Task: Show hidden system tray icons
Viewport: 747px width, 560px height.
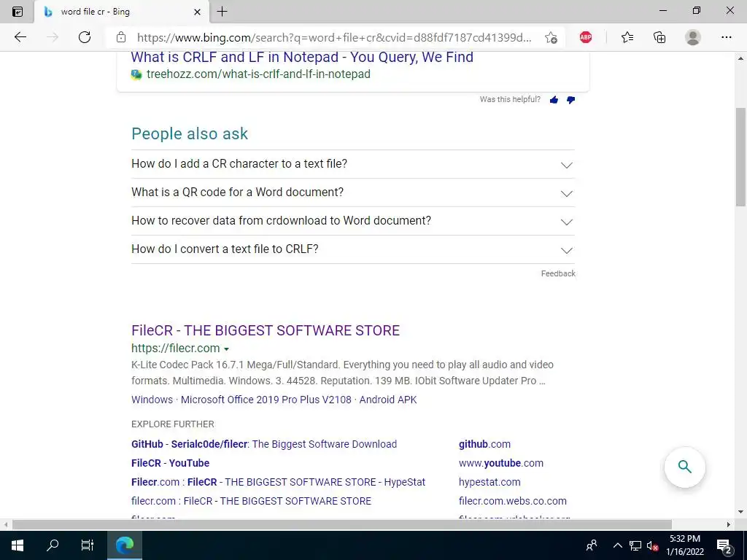Action: tap(617, 545)
